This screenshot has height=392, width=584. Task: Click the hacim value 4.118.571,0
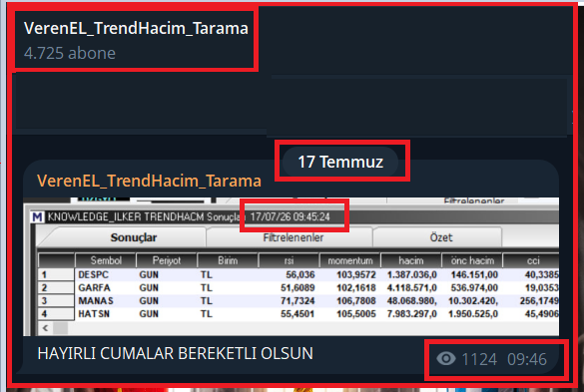411,287
